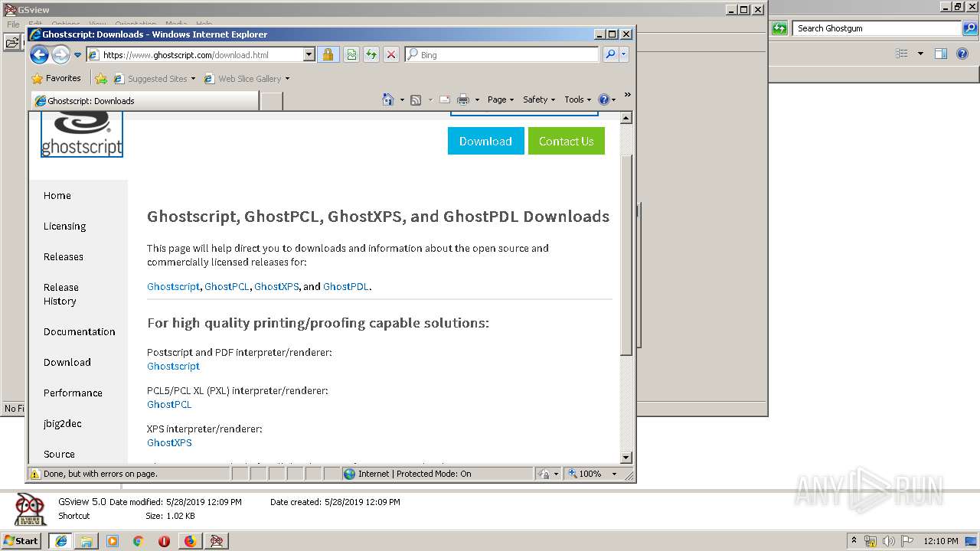This screenshot has width=980, height=551.
Task: Click the IE Refresh page icon
Action: coord(371,55)
